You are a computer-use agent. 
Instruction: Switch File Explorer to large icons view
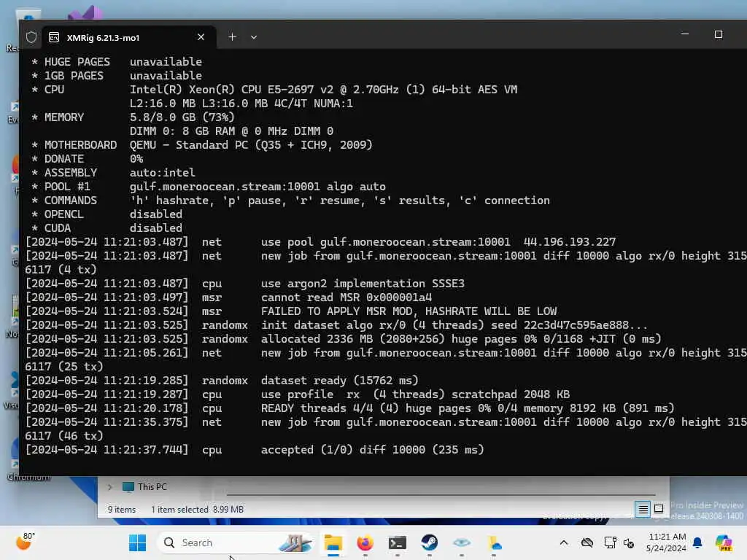click(659, 509)
